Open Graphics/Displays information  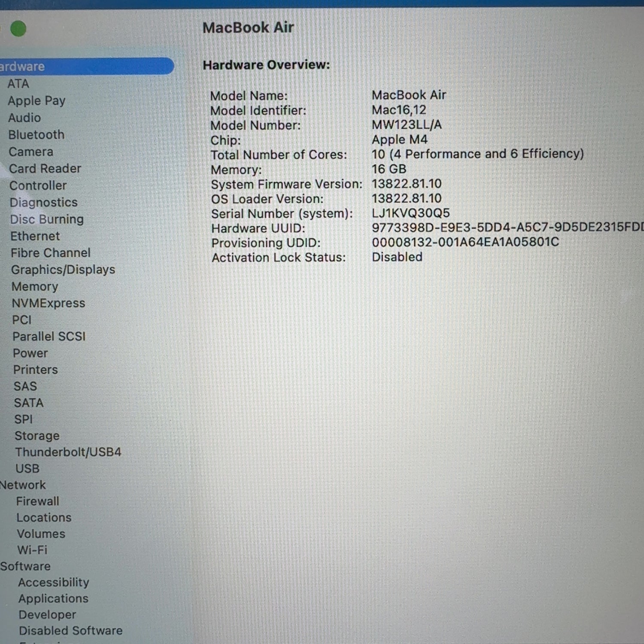coord(63,270)
